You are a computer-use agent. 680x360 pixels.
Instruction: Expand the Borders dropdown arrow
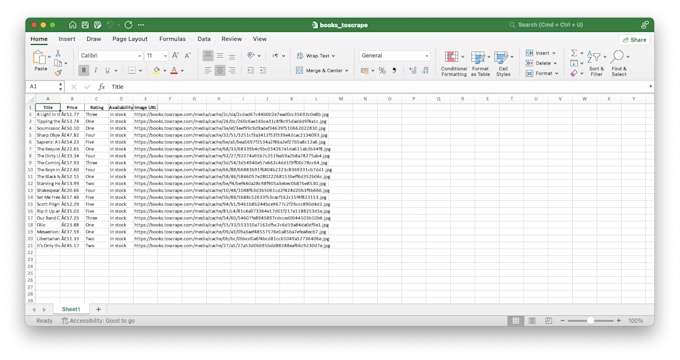pyautogui.click(x=140, y=71)
